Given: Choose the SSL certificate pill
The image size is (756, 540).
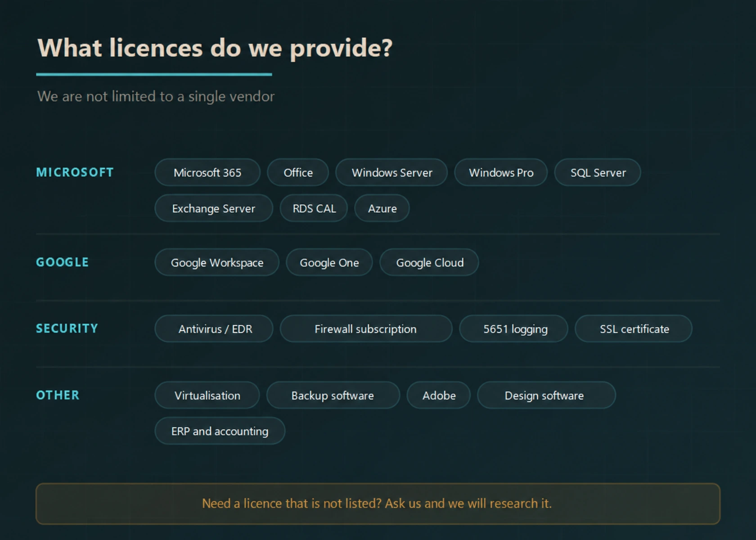Looking at the screenshot, I should click(x=634, y=329).
